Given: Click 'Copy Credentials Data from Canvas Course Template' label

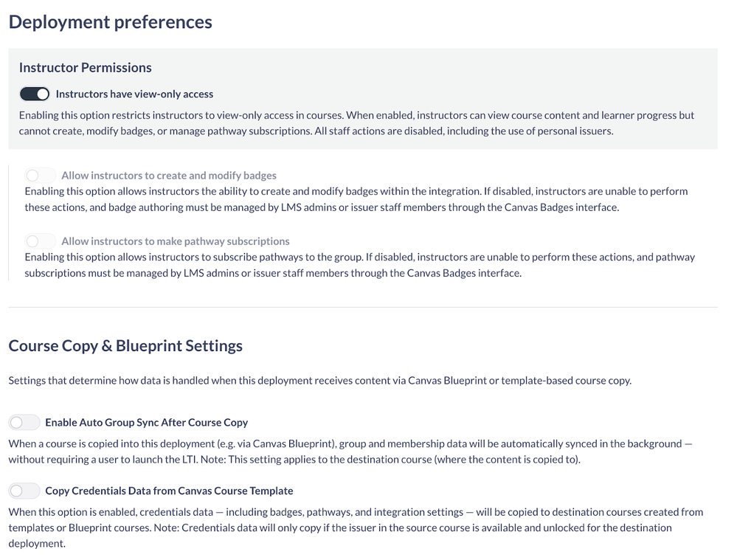Looking at the screenshot, I should (169, 491).
